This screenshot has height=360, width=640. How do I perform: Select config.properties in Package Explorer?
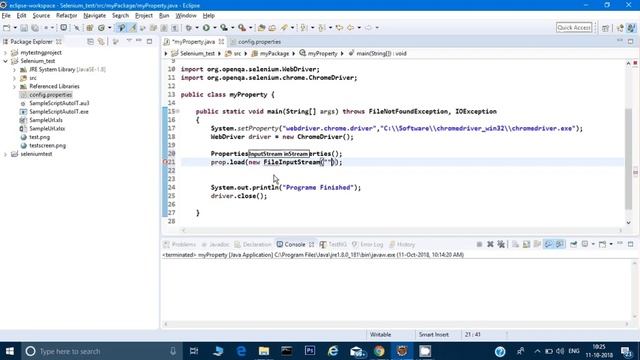(50, 95)
